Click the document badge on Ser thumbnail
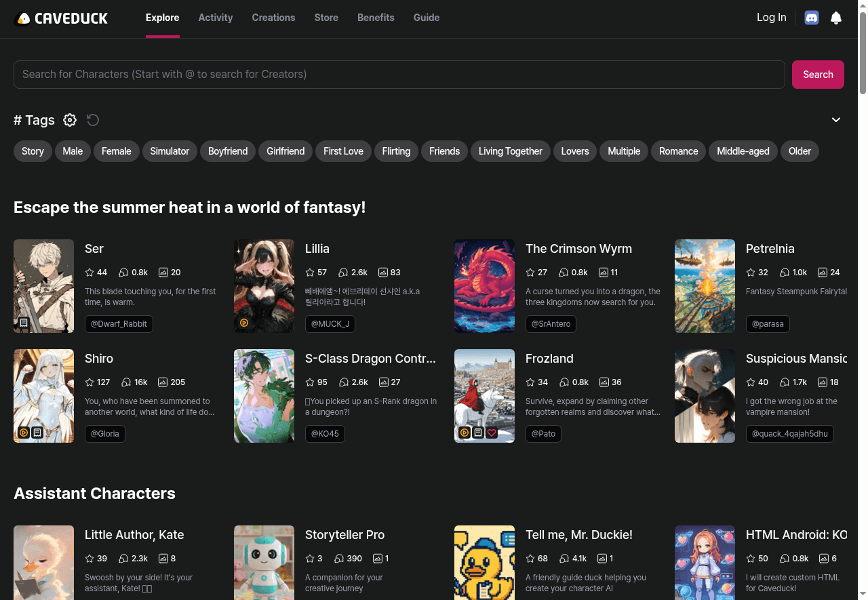The height and width of the screenshot is (600, 868). [24, 323]
